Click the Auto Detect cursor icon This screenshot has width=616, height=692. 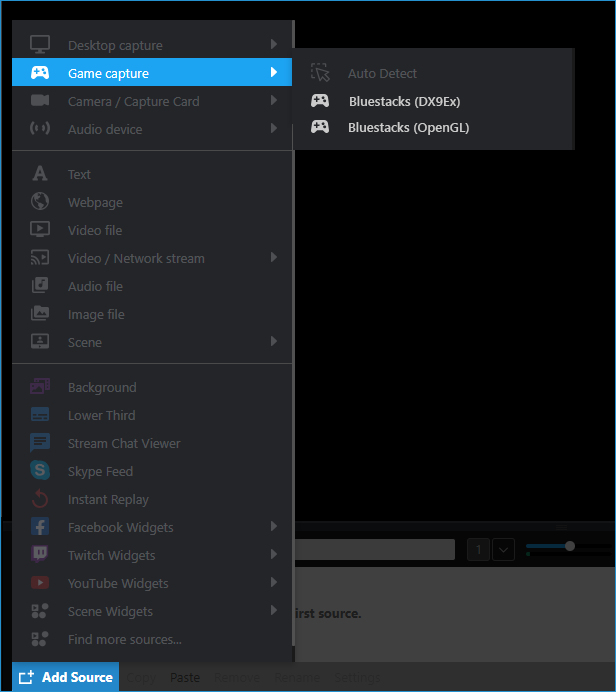pos(320,72)
